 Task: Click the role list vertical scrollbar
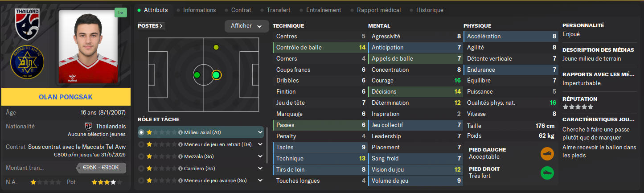pos(267,145)
